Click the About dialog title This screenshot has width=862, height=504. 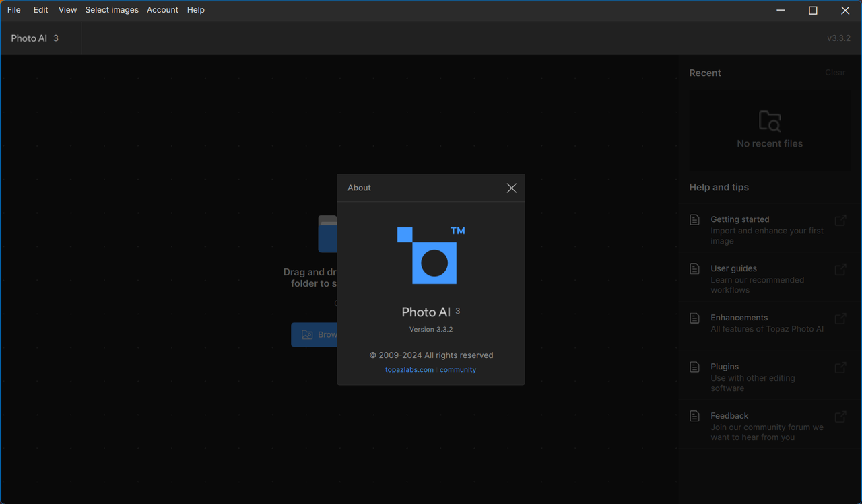pos(359,188)
